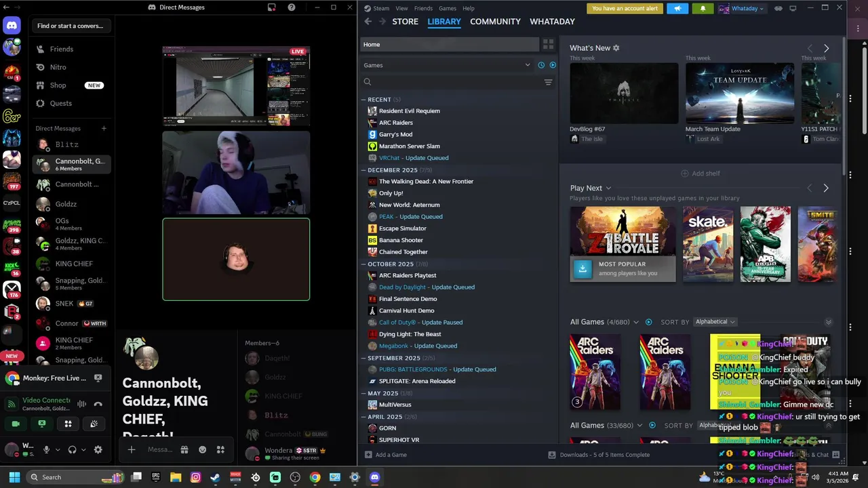Create a new DM with plus icon
The width and height of the screenshot is (868, 488).
pos(104,128)
